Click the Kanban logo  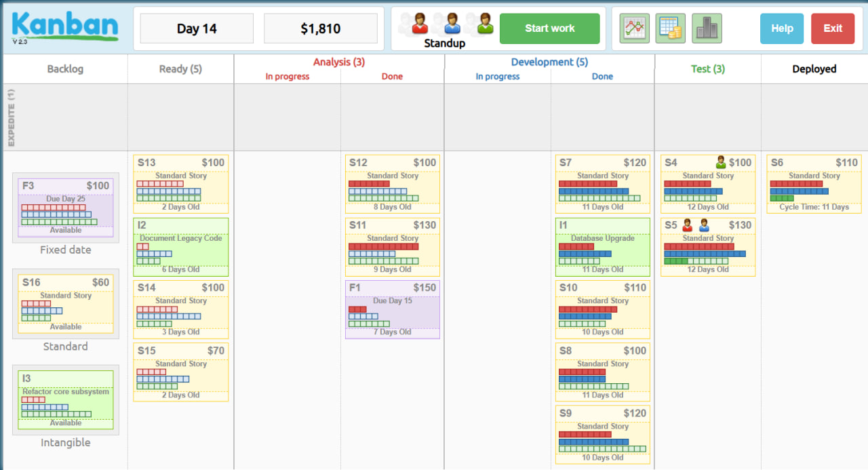(x=65, y=26)
